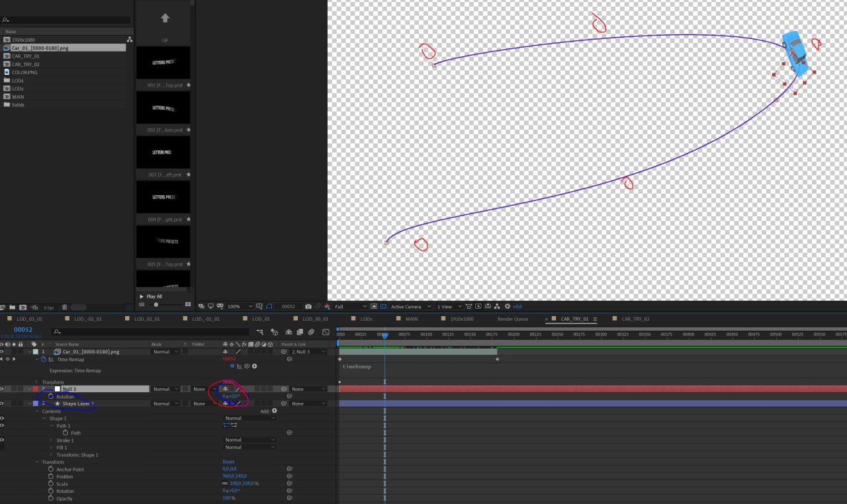This screenshot has height=504, width=847.
Task: Click the trash delete icon in Project panel
Action: [x=66, y=307]
